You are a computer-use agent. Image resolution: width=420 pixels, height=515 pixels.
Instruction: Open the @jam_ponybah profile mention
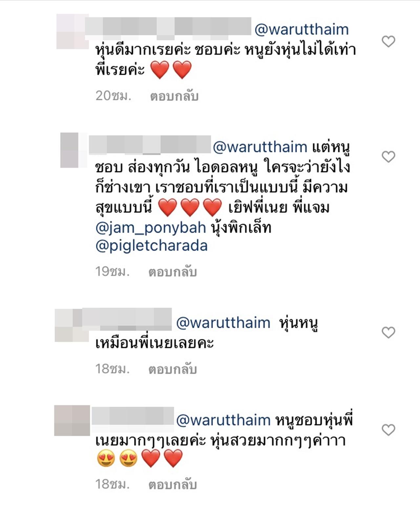click(151, 228)
